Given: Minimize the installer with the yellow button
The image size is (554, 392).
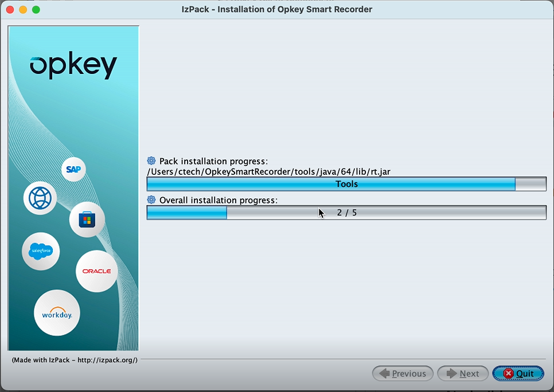Looking at the screenshot, I should pos(23,10).
